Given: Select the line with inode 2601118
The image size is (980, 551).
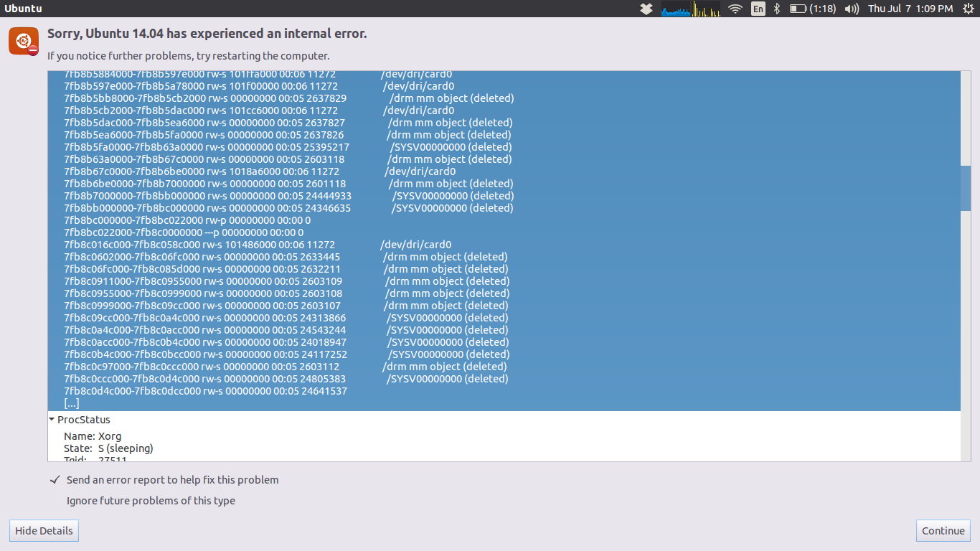Looking at the screenshot, I should [288, 184].
